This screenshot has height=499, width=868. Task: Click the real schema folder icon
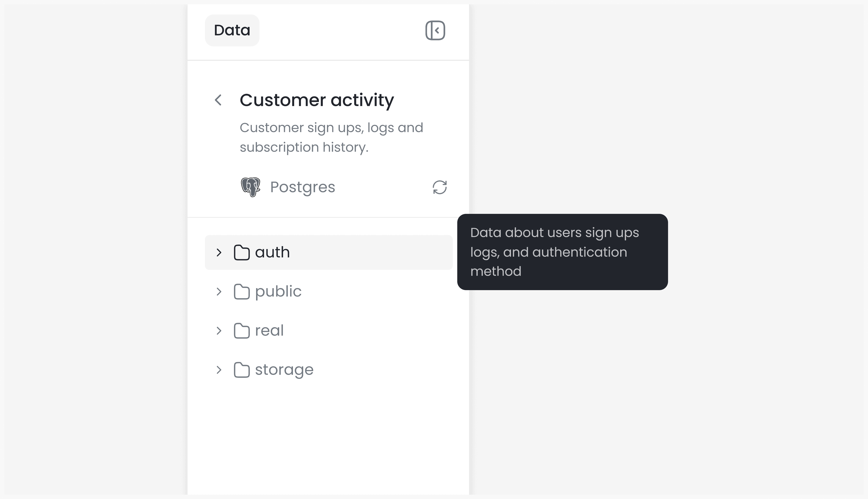click(242, 330)
